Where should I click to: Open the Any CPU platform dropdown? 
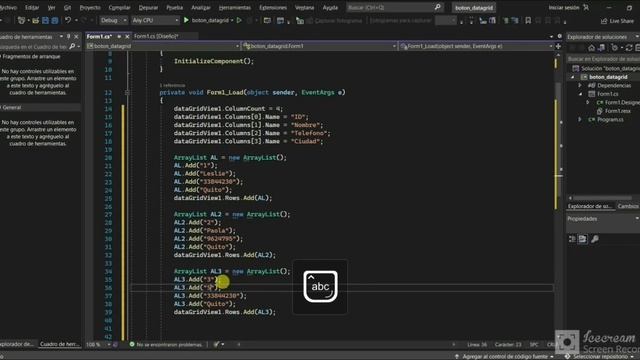[x=156, y=20]
